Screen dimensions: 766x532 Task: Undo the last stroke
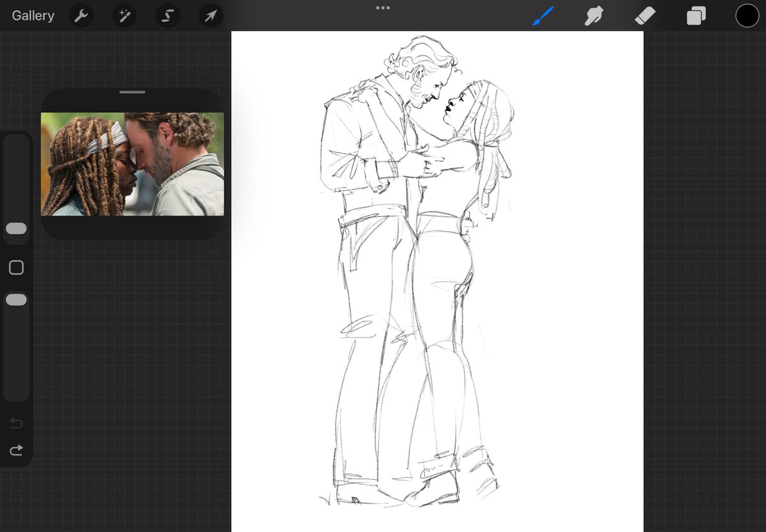pos(17,424)
